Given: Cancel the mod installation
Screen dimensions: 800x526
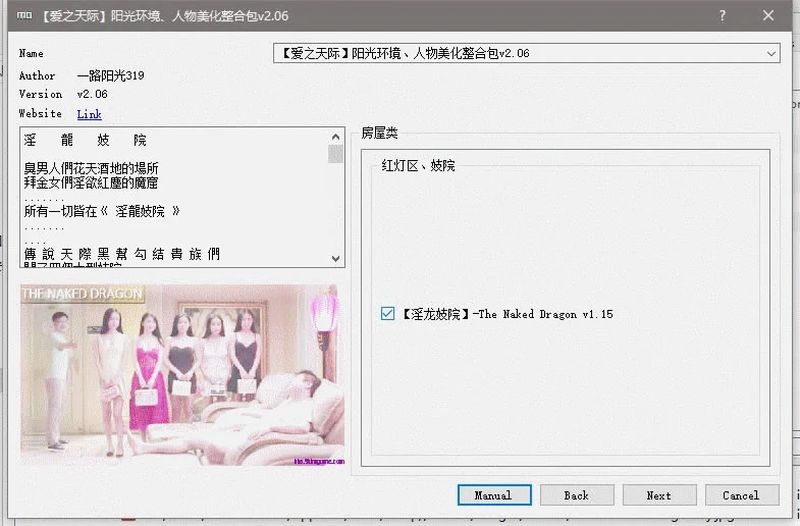Looking at the screenshot, I should [x=740, y=495].
